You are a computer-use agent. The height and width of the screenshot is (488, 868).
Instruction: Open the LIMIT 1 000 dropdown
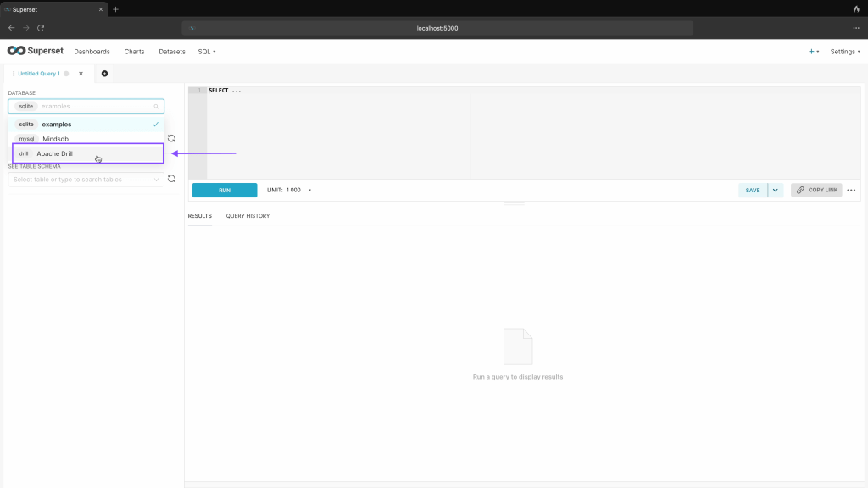[289, 190]
